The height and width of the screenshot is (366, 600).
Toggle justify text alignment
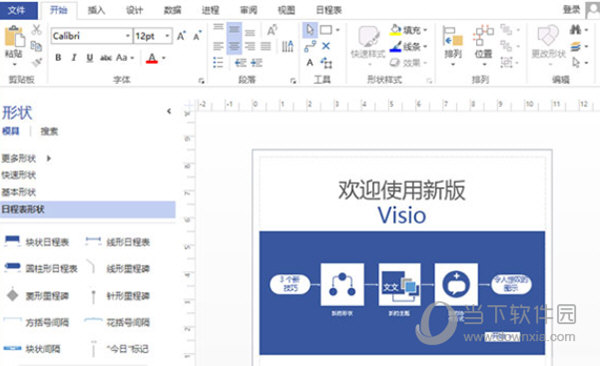click(266, 47)
